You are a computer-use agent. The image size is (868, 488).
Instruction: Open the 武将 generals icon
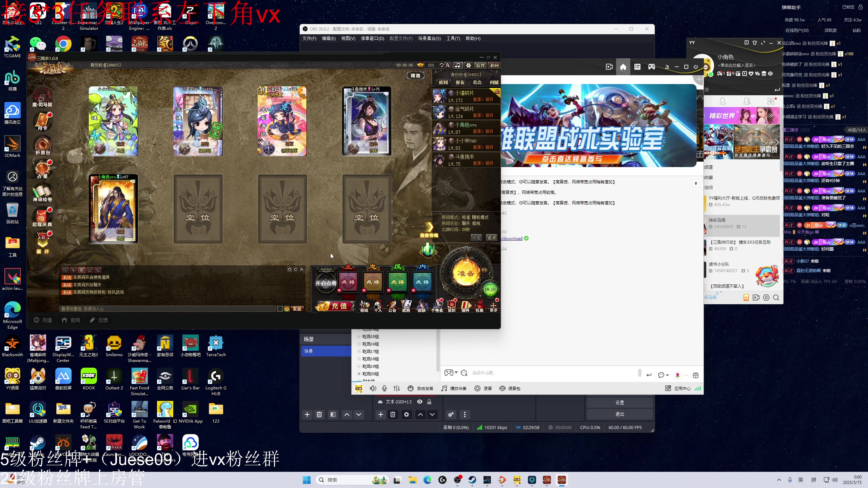point(406,306)
